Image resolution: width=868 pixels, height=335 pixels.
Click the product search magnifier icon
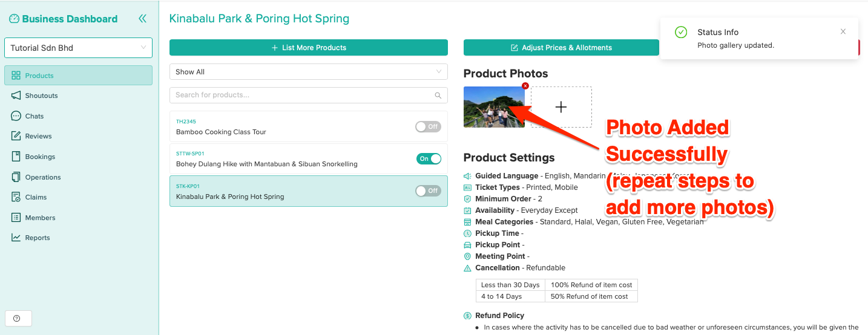tap(438, 96)
